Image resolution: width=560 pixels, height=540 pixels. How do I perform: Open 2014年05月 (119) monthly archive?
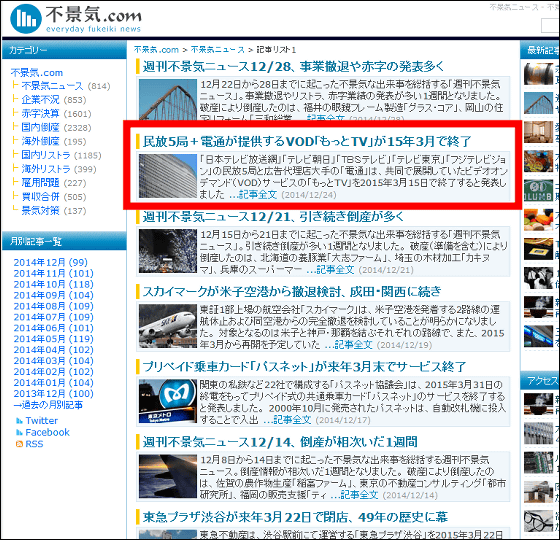click(54, 339)
